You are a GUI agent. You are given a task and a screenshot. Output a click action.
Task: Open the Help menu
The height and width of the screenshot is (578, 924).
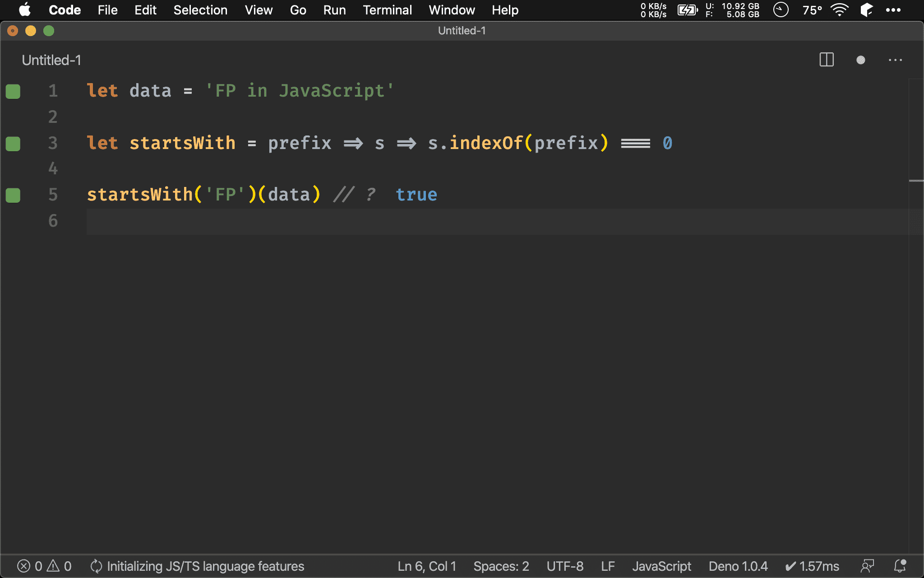[505, 10]
